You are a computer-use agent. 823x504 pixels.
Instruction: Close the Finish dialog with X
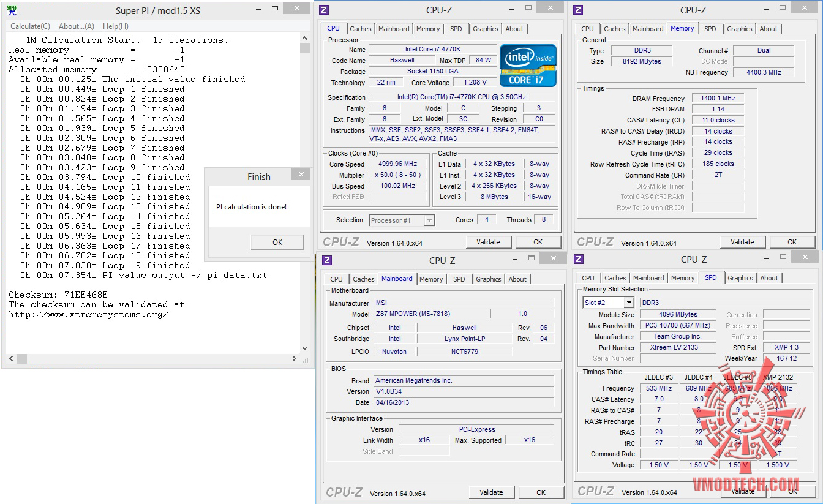pyautogui.click(x=300, y=175)
